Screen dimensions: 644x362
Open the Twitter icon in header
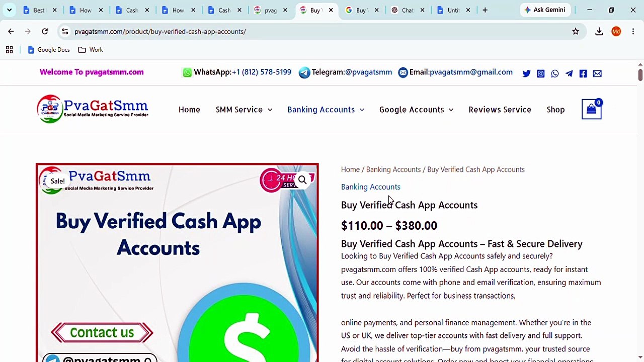pos(526,73)
